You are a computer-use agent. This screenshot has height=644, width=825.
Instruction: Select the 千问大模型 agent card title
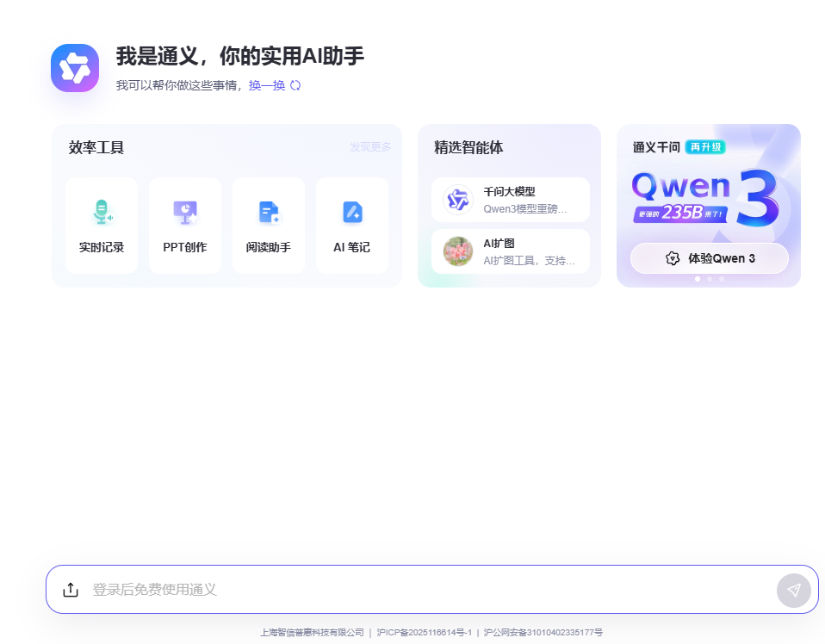click(x=509, y=192)
